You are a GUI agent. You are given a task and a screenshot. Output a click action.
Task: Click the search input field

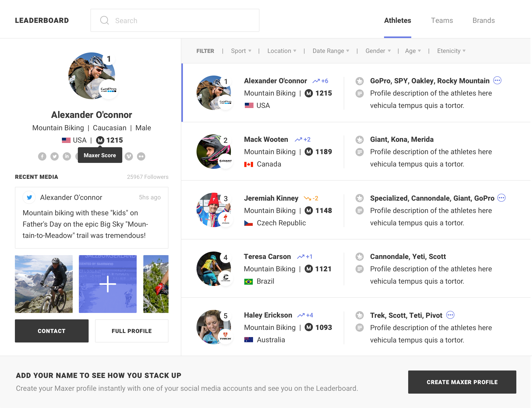(x=174, y=20)
